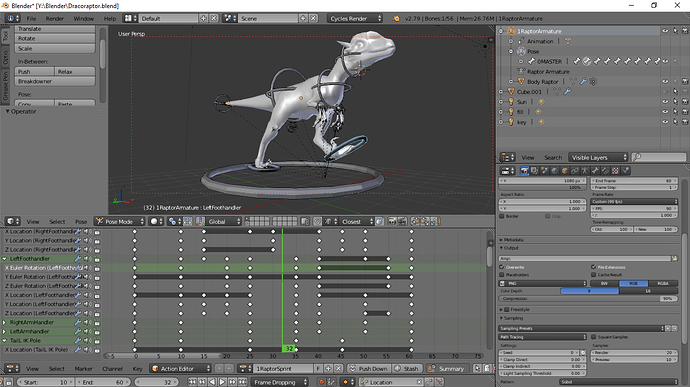Click the Translate button
690x387 pixels.
pos(55,29)
